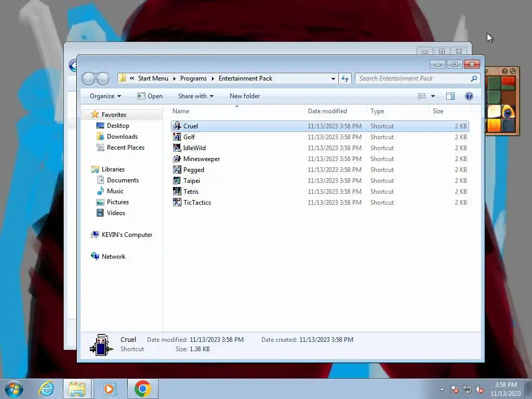The image size is (532, 399).
Task: Click the taskbar clock and date
Action: (x=506, y=389)
